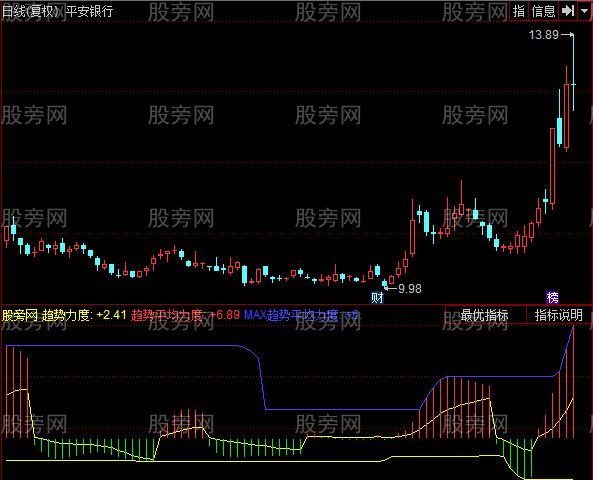This screenshot has width=593, height=480.
Task: Click the 平安银行 stock title
Action: 89,11
